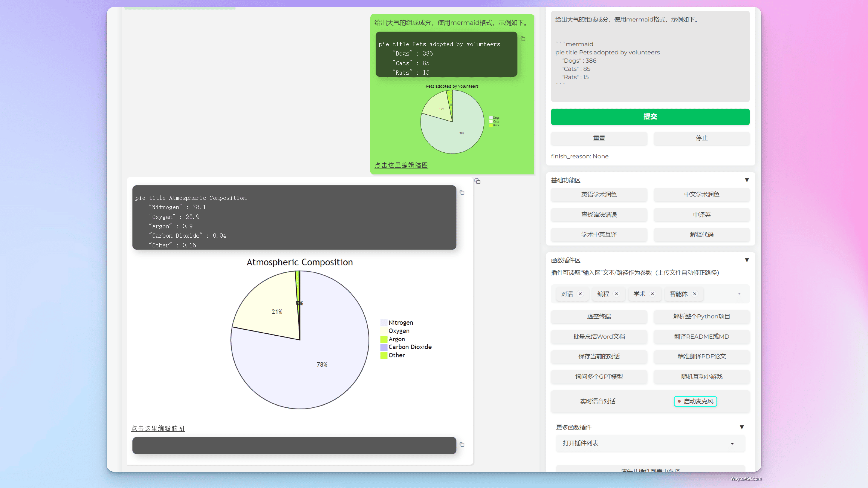Run 英语学术润色 function
Screen dimensions: 868x488
pos(599,194)
